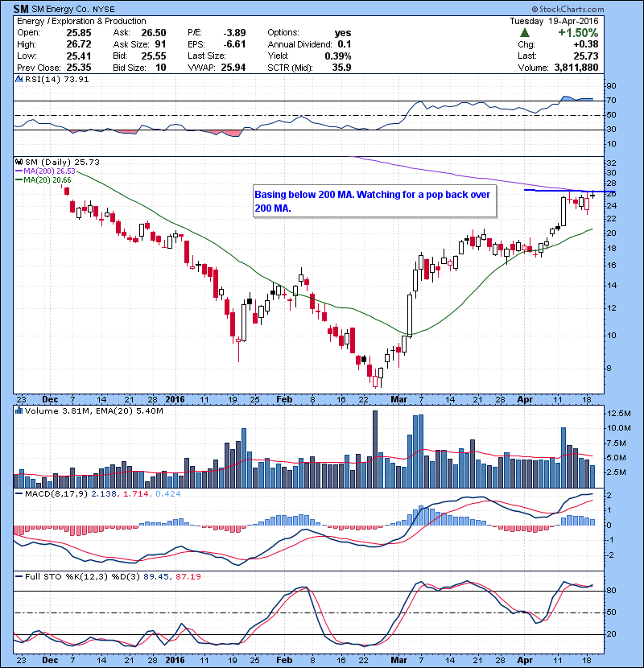Click the green up-arrow change icon
This screenshot has width=644, height=668.
pyautogui.click(x=525, y=33)
